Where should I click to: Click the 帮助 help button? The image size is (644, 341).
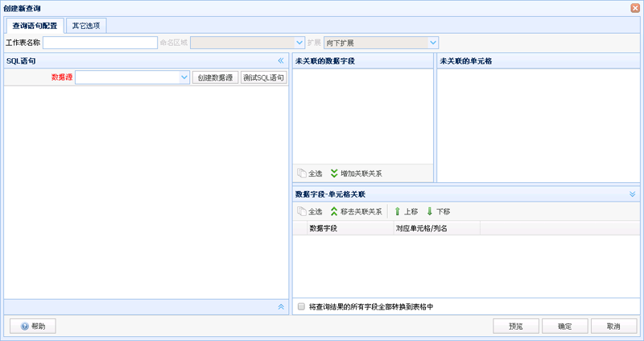(x=33, y=326)
